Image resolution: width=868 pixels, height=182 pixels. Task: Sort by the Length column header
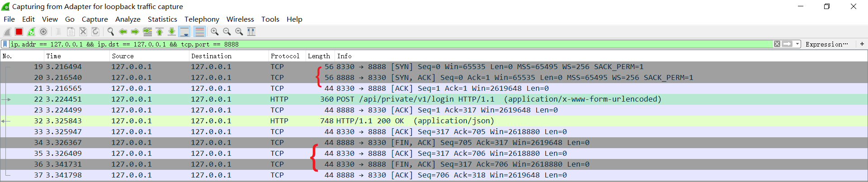(320, 56)
